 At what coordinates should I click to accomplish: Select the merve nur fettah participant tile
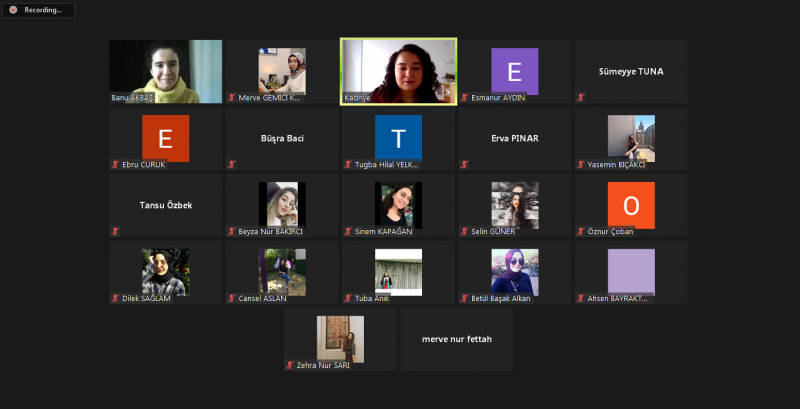456,339
